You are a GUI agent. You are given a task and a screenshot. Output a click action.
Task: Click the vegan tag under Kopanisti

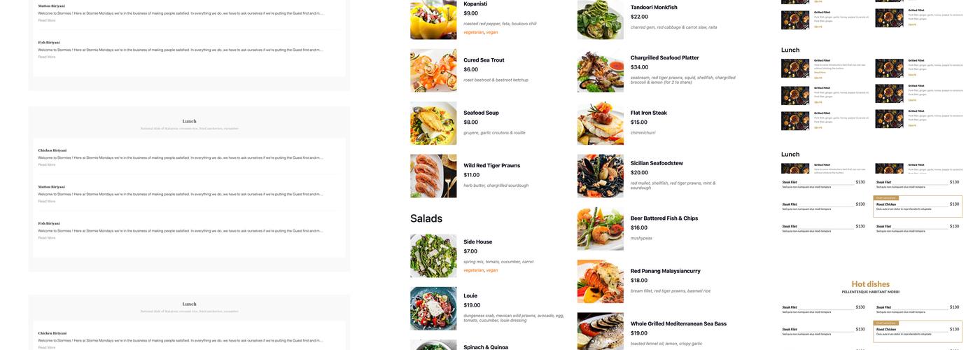point(492,32)
